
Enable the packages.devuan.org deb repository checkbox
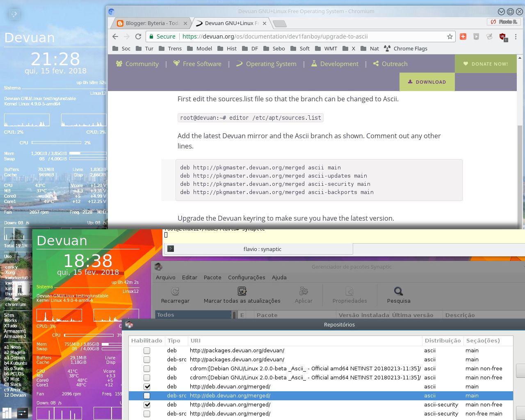[146, 350]
